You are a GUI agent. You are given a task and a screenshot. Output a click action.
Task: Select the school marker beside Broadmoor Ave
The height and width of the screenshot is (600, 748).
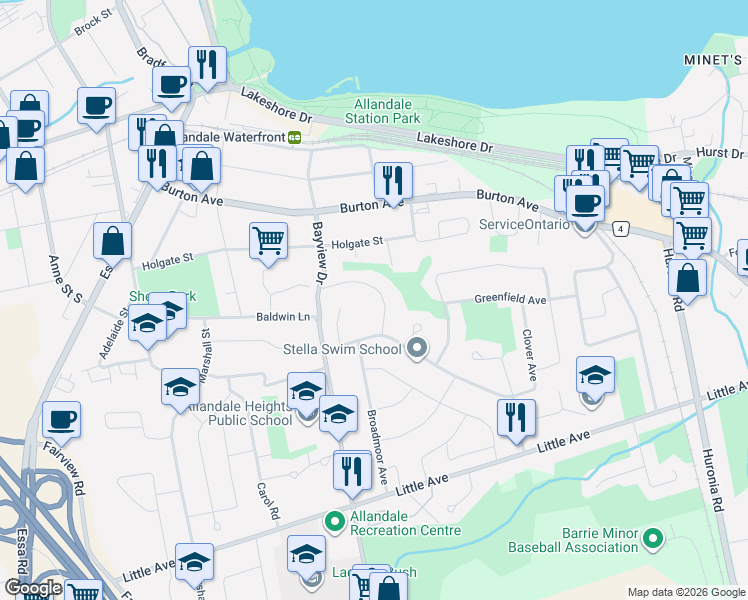338,415
